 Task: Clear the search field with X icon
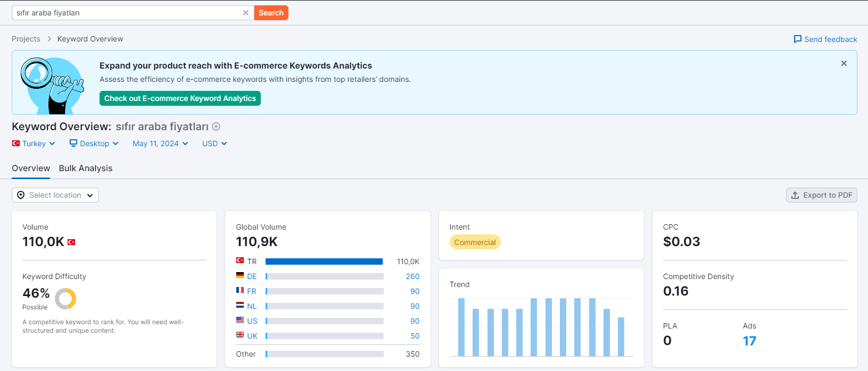245,13
